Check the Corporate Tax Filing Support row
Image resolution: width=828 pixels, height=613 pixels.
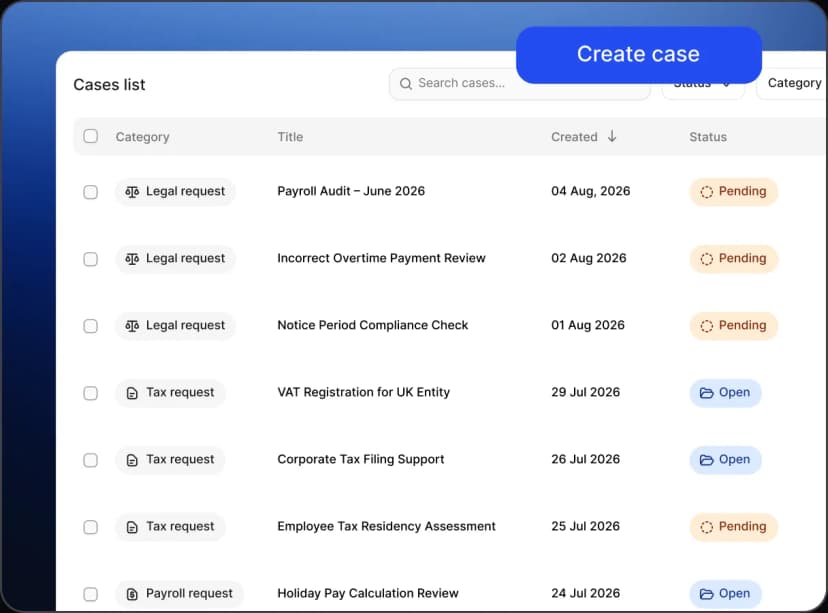[90, 460]
